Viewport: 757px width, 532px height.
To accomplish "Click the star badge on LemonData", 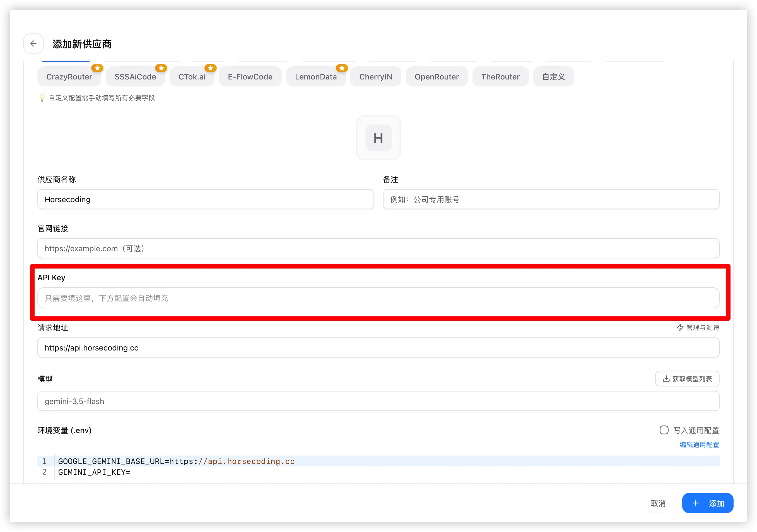I will click(342, 68).
